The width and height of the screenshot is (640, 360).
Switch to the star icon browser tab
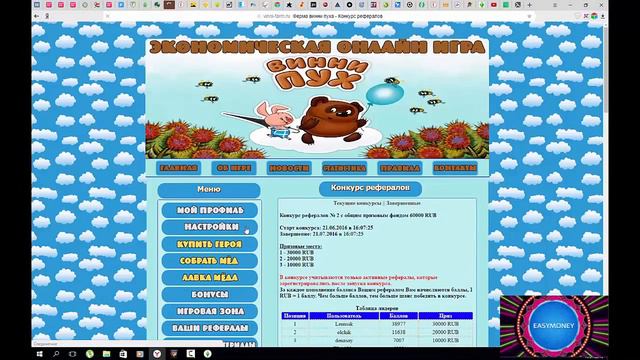(x=289, y=5)
